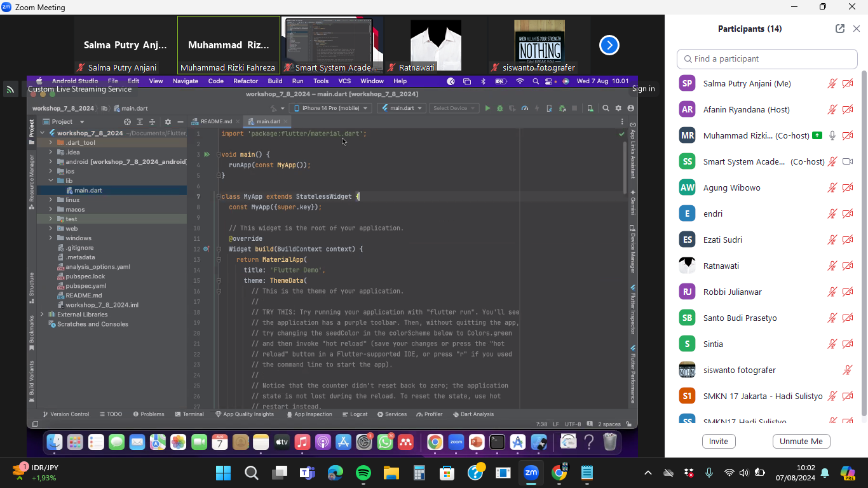
Task: Open editor tabs three-dot menu
Action: pyautogui.click(x=622, y=121)
